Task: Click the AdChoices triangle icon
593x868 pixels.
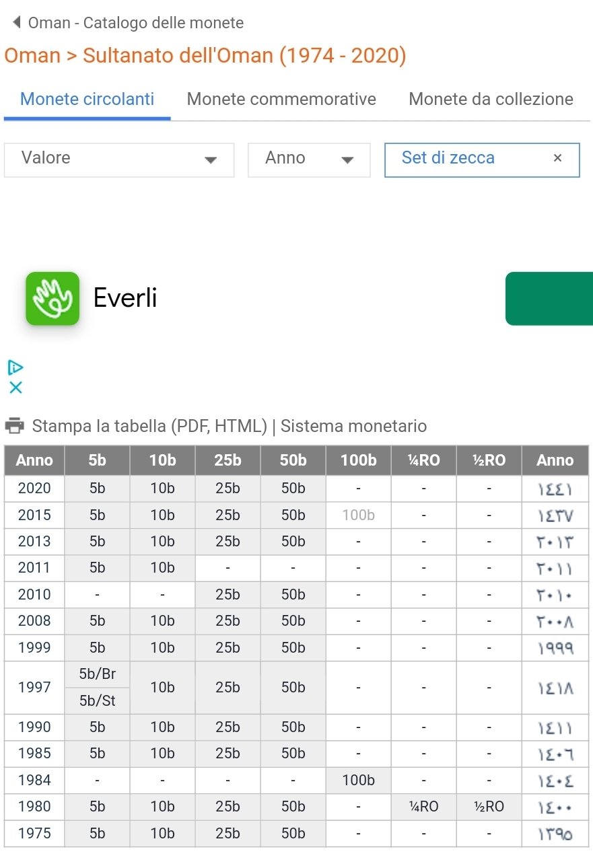Action: tap(15, 367)
